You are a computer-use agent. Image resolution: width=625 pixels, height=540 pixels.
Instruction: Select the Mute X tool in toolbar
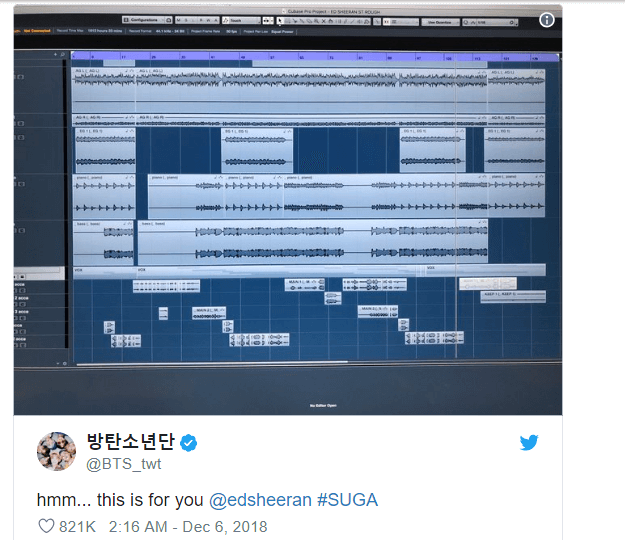[324, 21]
